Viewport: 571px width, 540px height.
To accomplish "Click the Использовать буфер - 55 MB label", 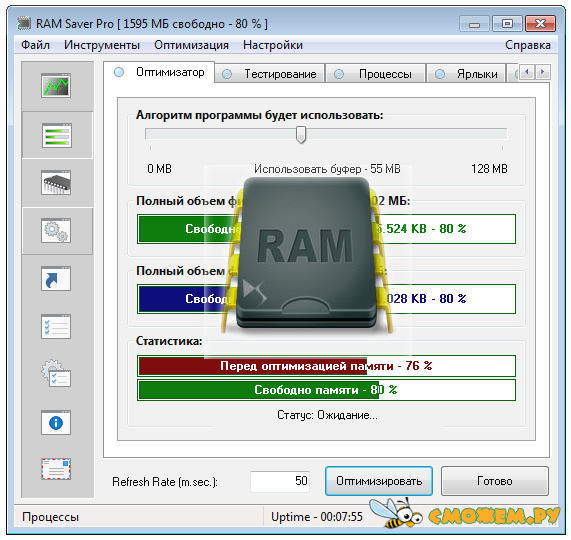I will click(327, 169).
